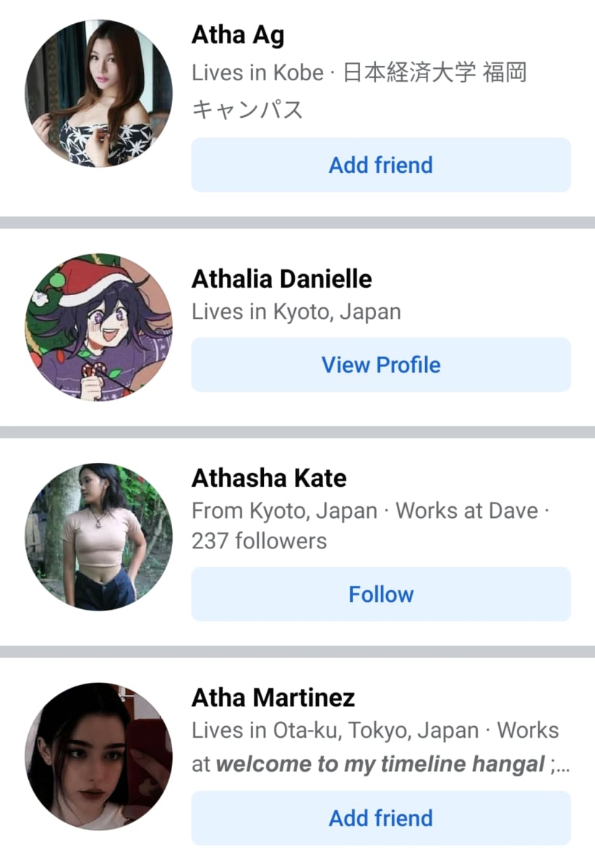Click the 'Lives in Kobe' text
The image size is (595, 868).
point(257,72)
